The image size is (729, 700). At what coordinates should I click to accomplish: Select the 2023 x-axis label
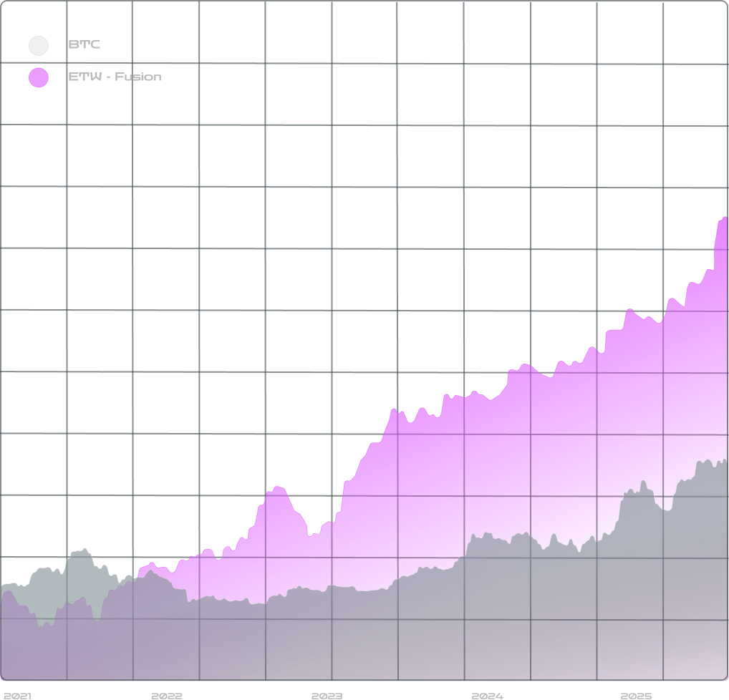tap(327, 695)
